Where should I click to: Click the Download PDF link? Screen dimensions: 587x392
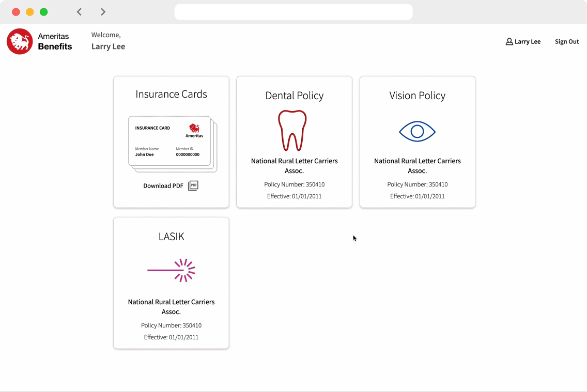click(163, 186)
